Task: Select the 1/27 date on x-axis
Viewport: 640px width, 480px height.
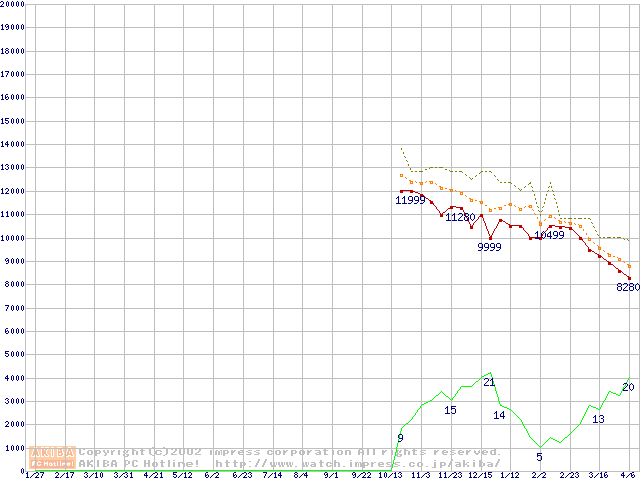Action: [34, 475]
